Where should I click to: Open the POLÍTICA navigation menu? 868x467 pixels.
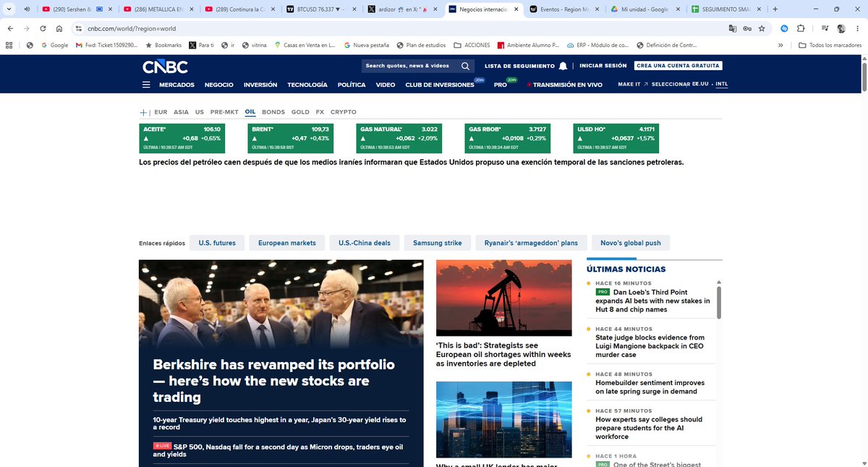tap(352, 85)
